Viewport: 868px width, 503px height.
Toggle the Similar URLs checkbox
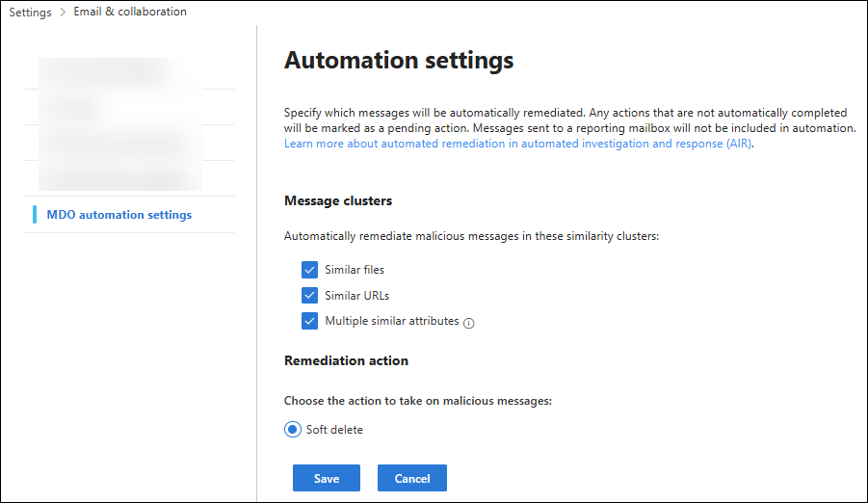(x=309, y=295)
